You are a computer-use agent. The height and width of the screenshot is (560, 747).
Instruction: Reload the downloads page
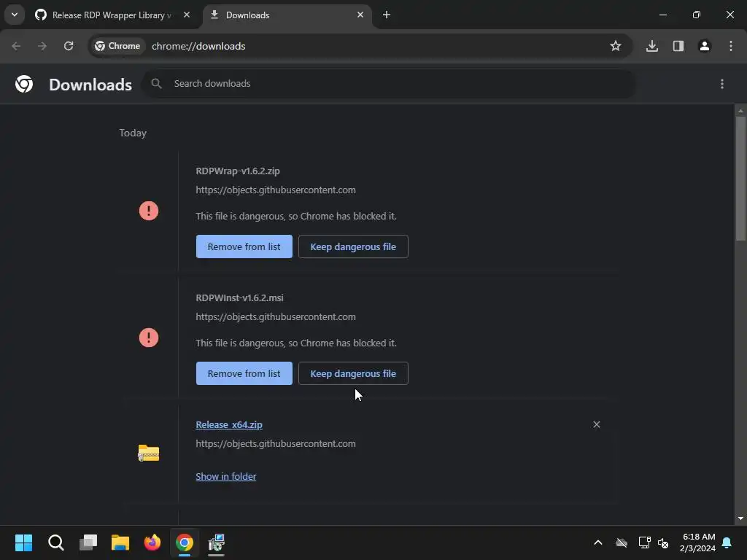pyautogui.click(x=69, y=46)
